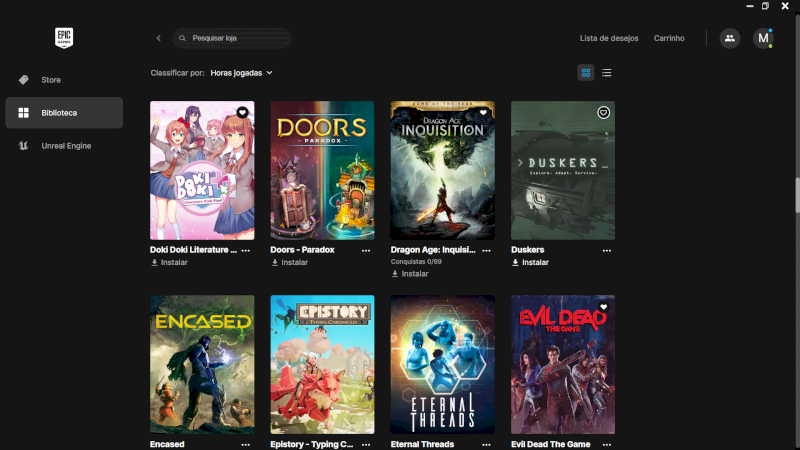800x450 pixels.
Task: Open Eternal Threads cover art
Action: 442,364
